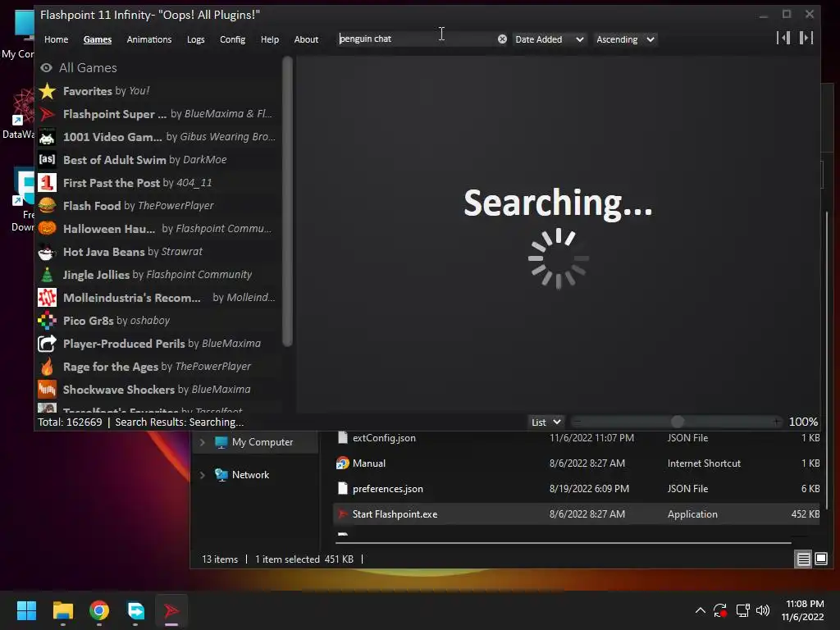Select the Halloween Haunts pumpkin icon
Viewport: 840px width, 630px height.
47,229
